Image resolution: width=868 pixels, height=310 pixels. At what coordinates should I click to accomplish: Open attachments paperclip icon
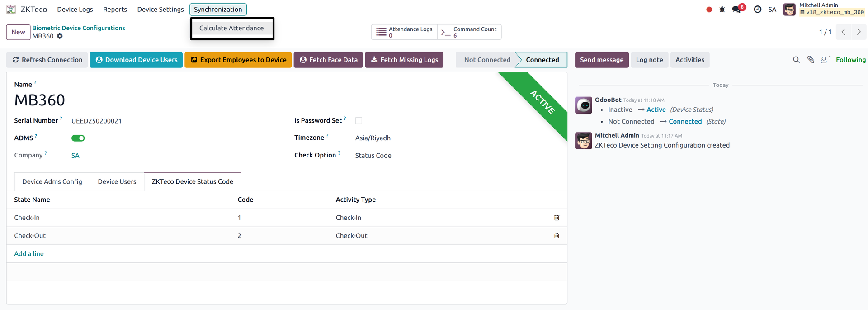coord(811,60)
